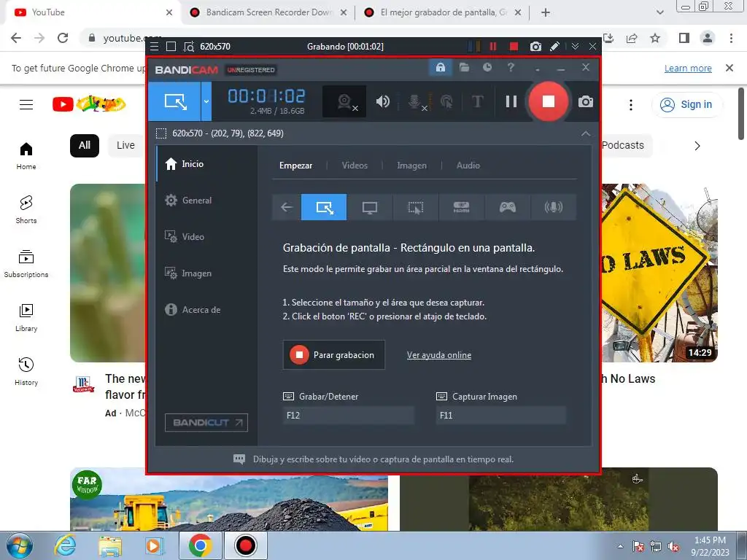Stop via small red square on recording bar

[514, 46]
